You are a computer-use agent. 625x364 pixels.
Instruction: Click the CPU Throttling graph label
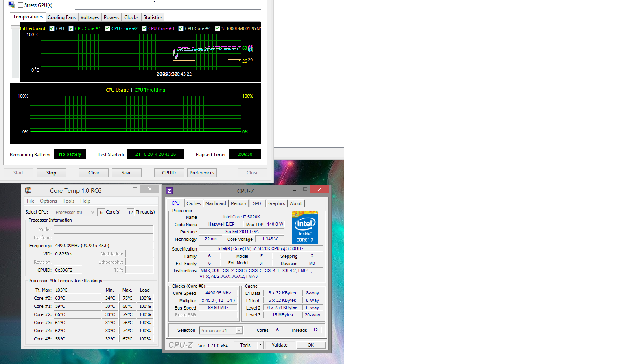[150, 90]
